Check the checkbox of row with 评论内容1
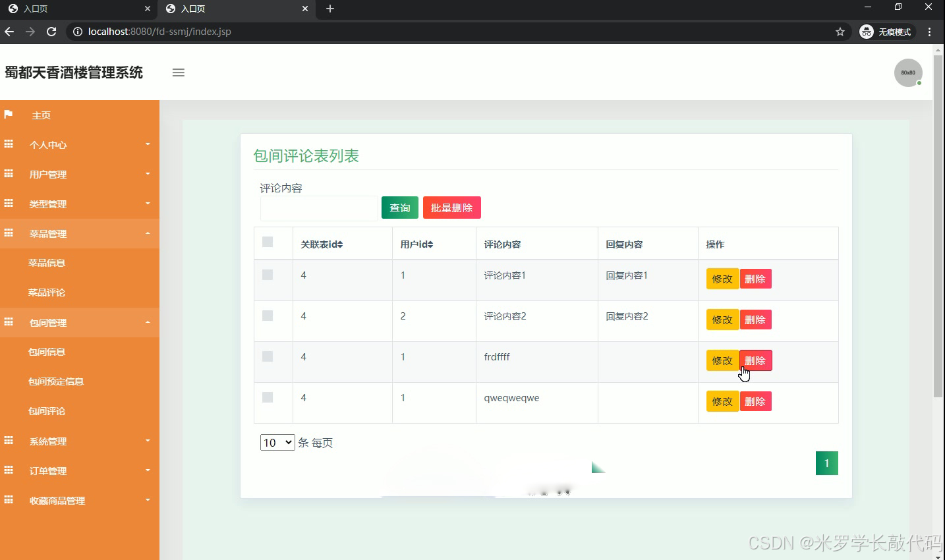This screenshot has width=945, height=560. [267, 275]
